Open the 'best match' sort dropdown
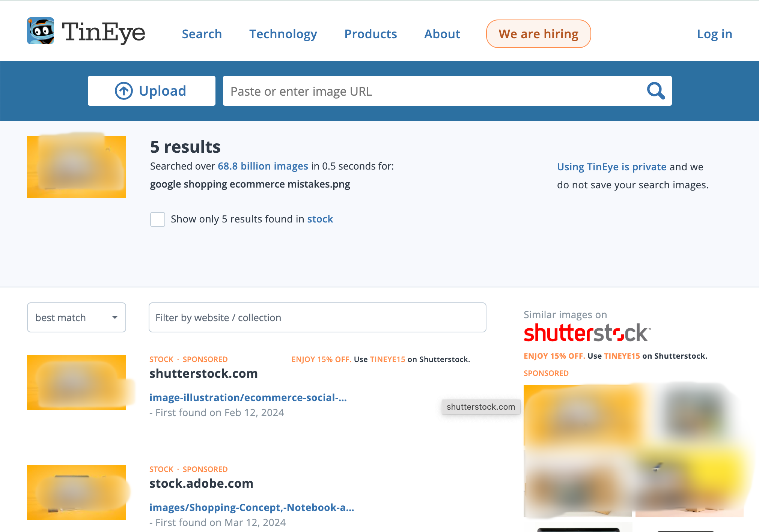This screenshot has height=532, width=759. click(77, 317)
